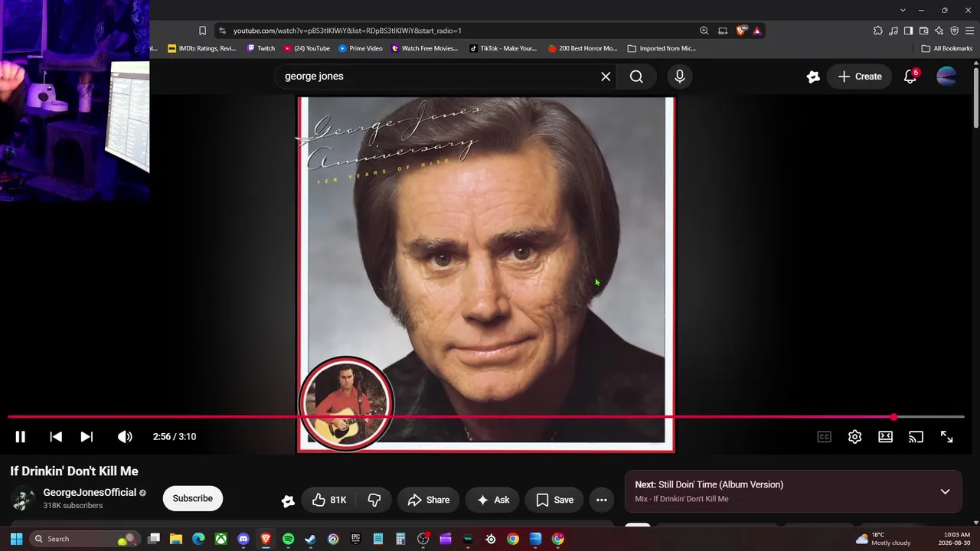The image size is (980, 551).
Task: Open the player settings gear
Action: [854, 437]
